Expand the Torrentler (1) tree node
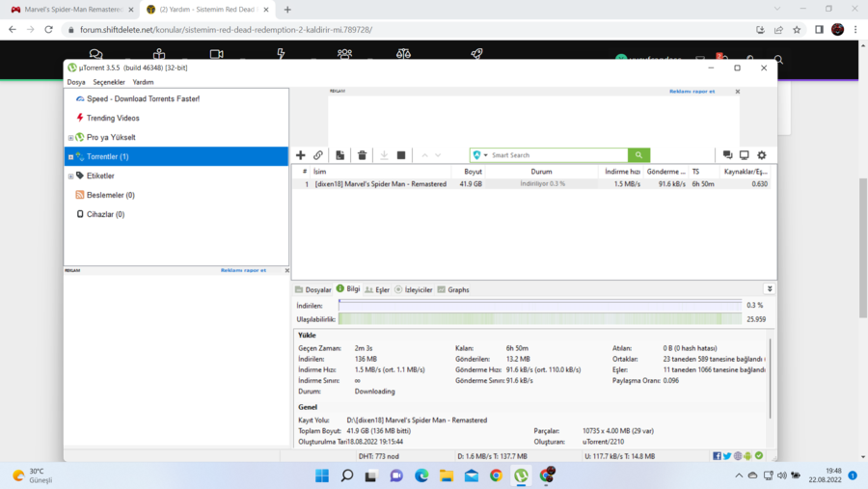Screen dimensions: 868x489 click(70, 156)
